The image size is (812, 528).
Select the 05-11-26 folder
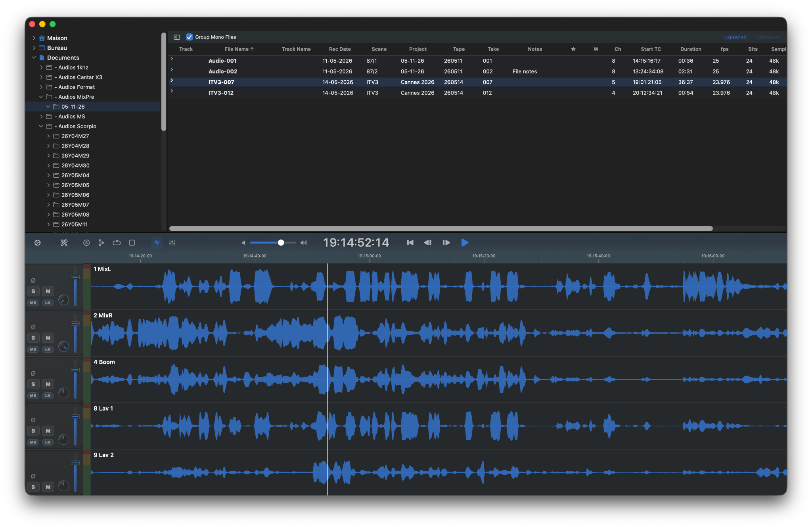tap(93, 107)
